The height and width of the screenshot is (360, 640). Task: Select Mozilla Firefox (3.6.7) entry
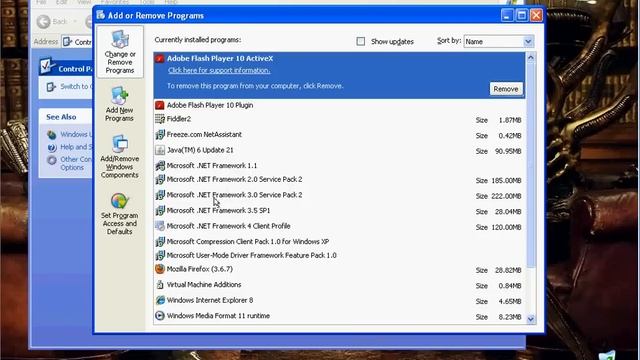coord(340,269)
